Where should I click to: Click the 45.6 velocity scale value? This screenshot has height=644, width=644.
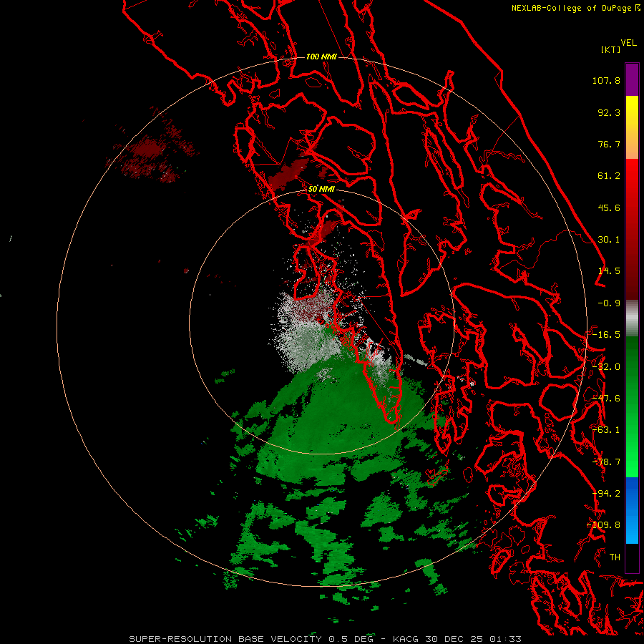click(x=609, y=208)
